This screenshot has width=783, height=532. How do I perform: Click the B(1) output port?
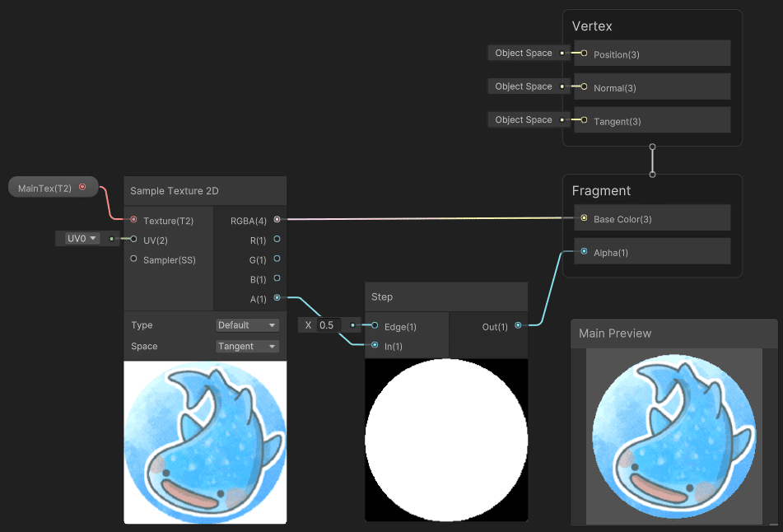(x=277, y=278)
